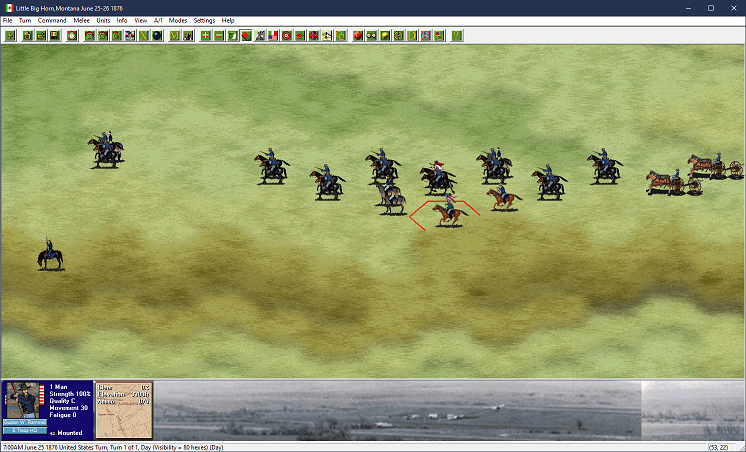Viewport: 746px width, 452px height.
Task: Open the A/I menu
Action: [158, 20]
